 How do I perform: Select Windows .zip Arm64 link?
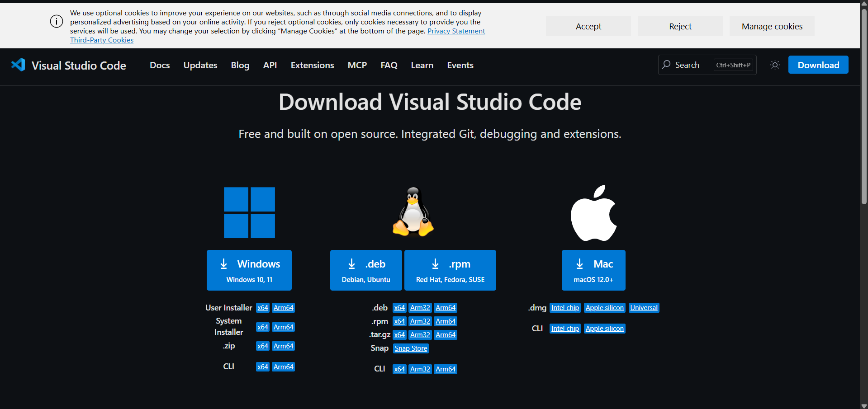[x=284, y=346]
